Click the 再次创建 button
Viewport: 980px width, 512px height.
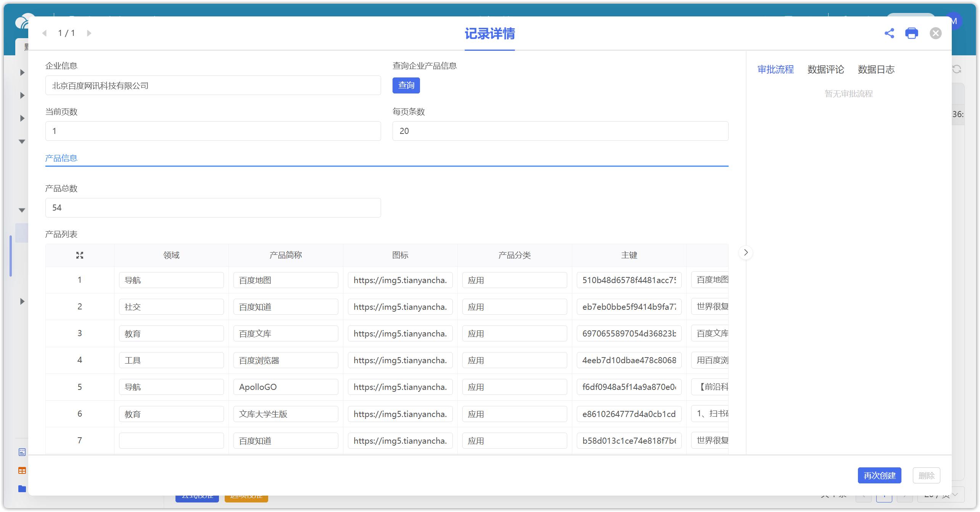[x=879, y=476]
